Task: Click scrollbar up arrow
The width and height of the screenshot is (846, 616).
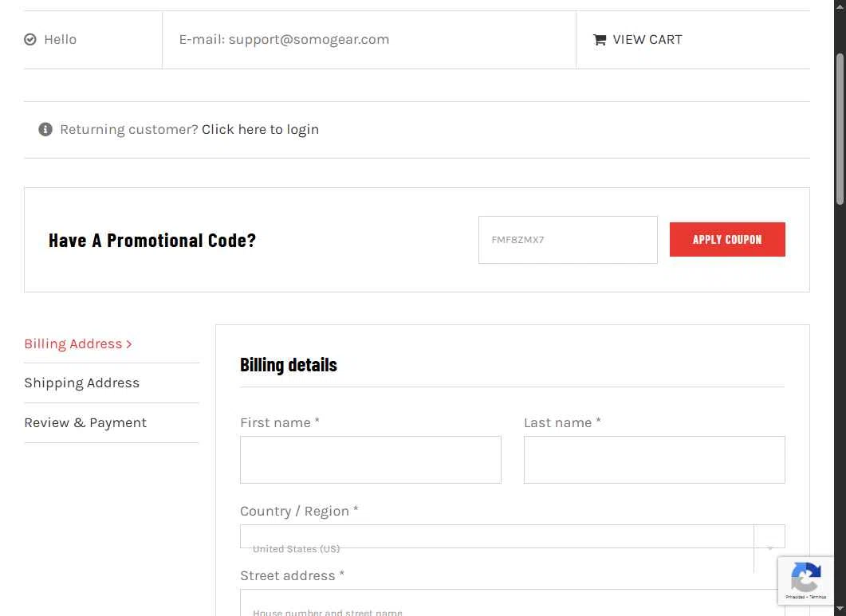Action: 840,5
